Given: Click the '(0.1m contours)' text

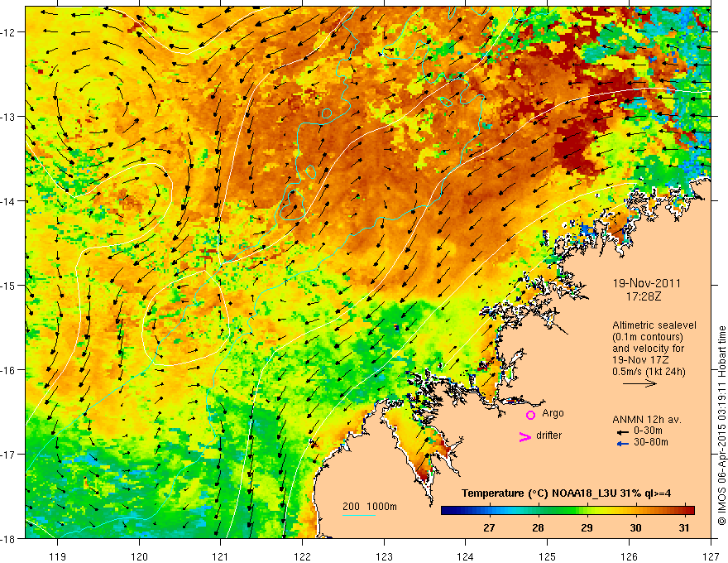Looking at the screenshot, I should 648,337.
